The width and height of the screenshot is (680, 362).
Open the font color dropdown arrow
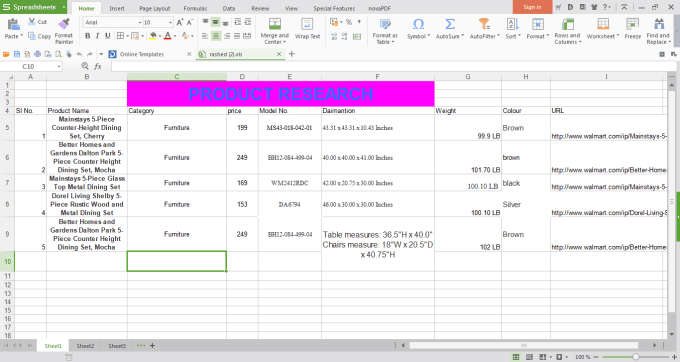tap(175, 36)
